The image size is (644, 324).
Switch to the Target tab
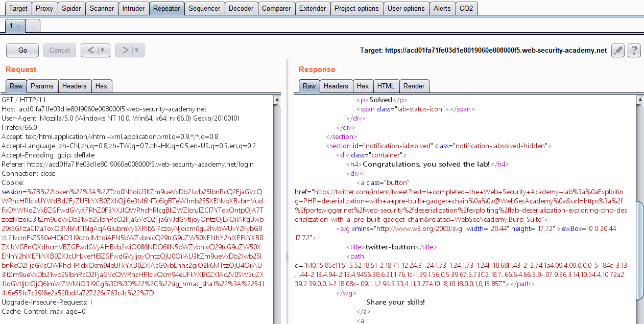point(19,8)
